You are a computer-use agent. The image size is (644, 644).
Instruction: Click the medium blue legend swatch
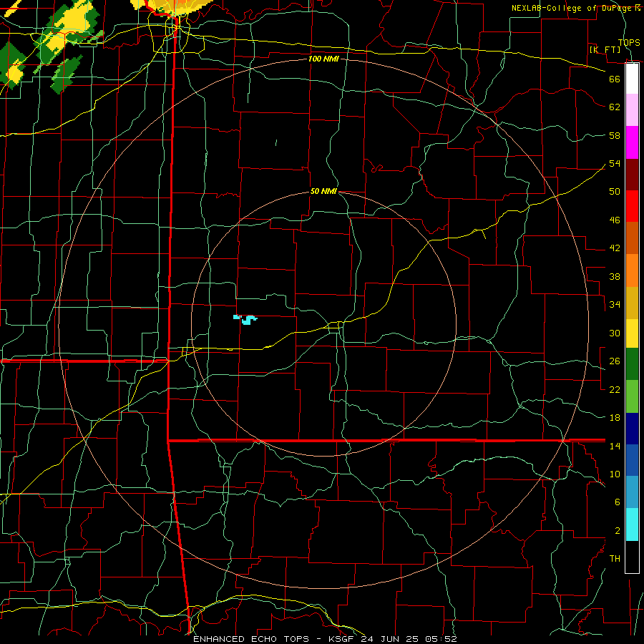coord(632,460)
